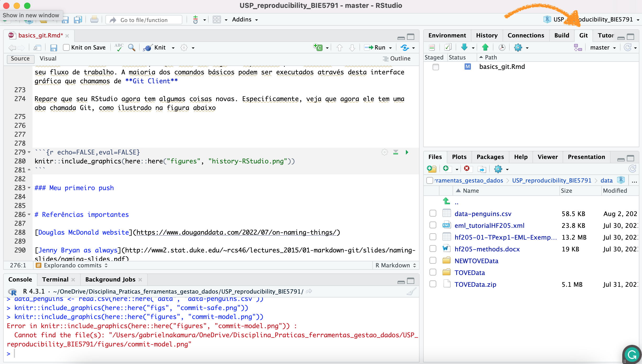This screenshot has height=364, width=642.
Task: Run all chunks above icon
Action: [396, 152]
